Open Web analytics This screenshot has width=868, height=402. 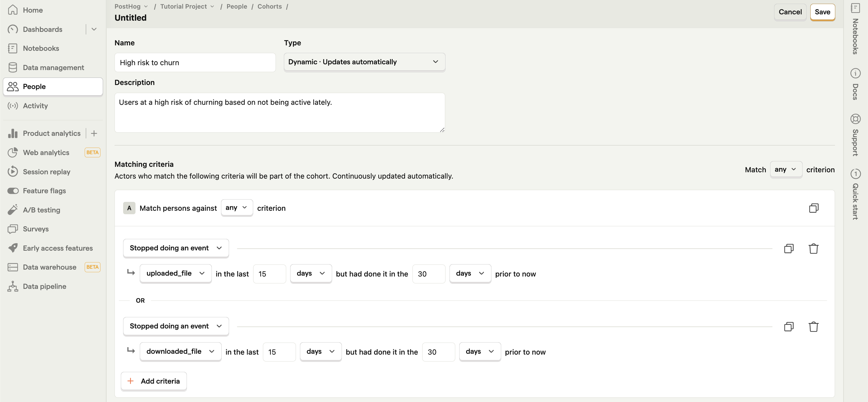coord(53,153)
